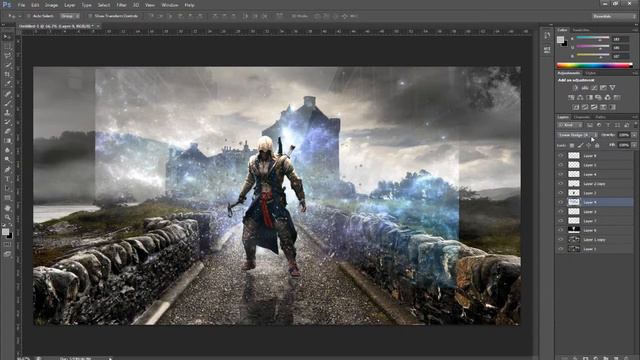Select the Path Selection tool
Viewport: 640px width, 360px height.
[x=7, y=188]
